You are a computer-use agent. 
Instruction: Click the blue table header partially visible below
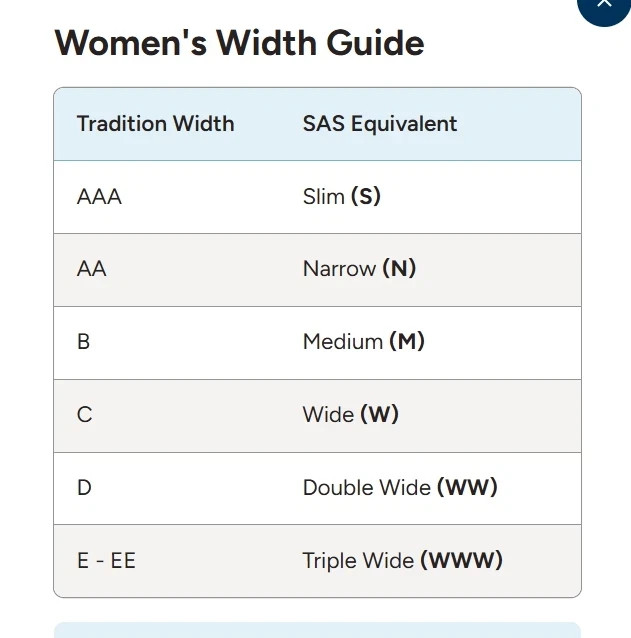[317, 630]
